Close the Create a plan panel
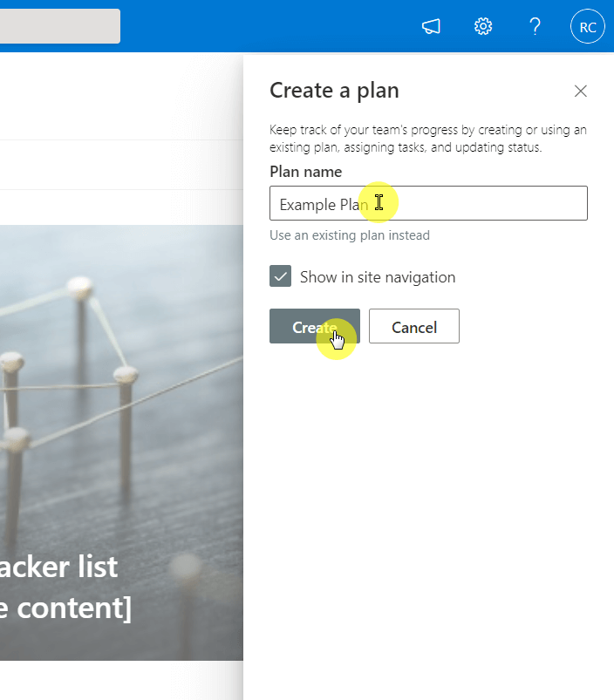The width and height of the screenshot is (614, 700). click(581, 91)
